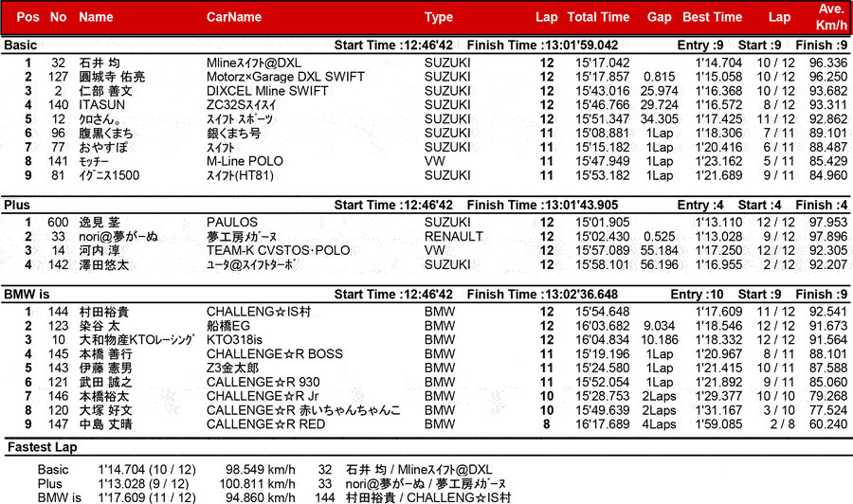This screenshot has width=853, height=504.
Task: Click the 'Best Time' column header
Action: coord(712,17)
